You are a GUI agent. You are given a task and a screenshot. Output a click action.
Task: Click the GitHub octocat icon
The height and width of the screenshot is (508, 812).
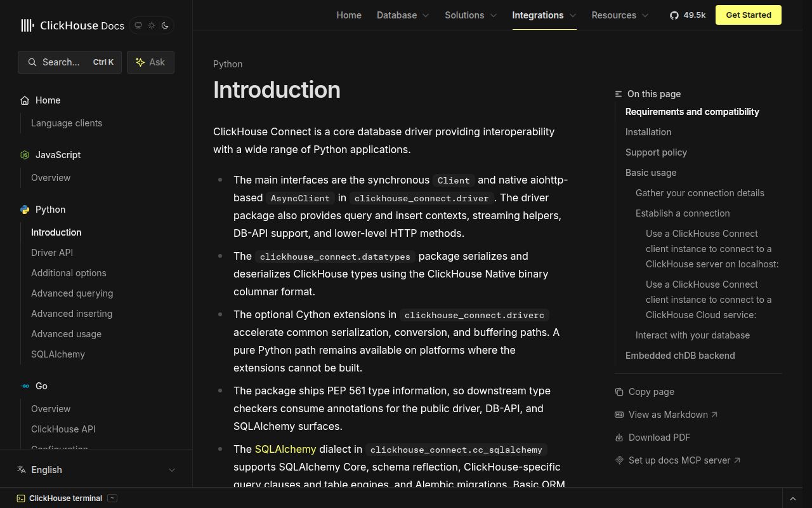coord(674,15)
